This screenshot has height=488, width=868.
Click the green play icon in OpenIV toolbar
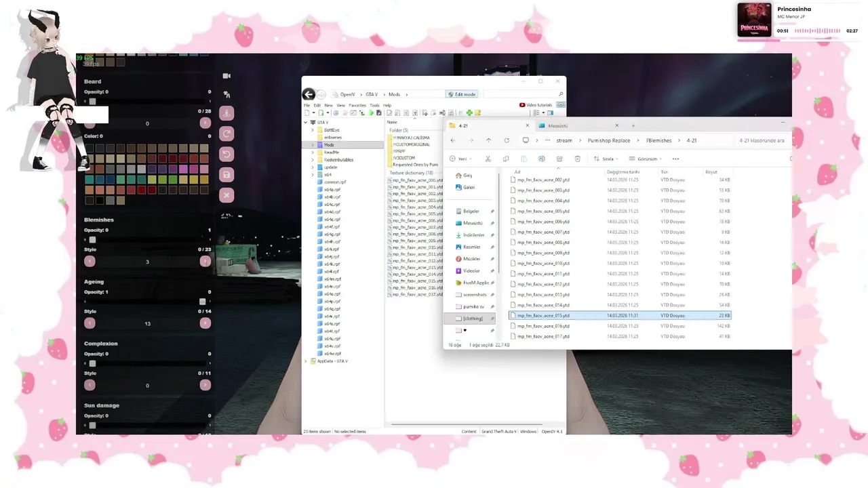[x=371, y=113]
